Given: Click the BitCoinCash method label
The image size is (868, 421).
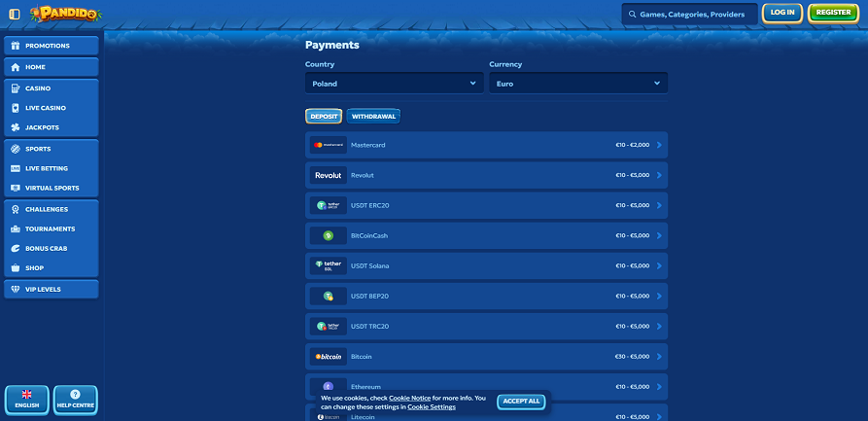Looking at the screenshot, I should click(x=369, y=235).
